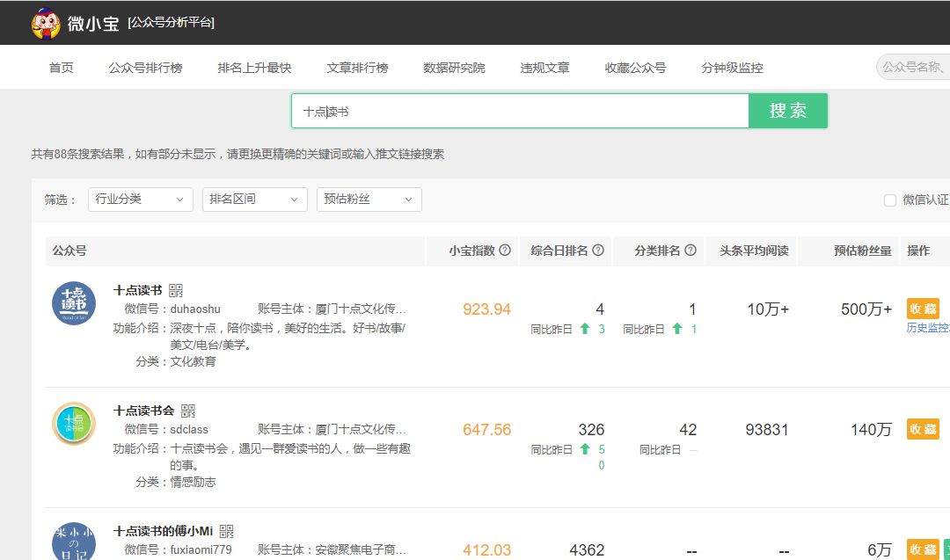Viewport: 950px width, 560px height.
Task: Open the QR code for 十点读书
Action: pos(177,288)
